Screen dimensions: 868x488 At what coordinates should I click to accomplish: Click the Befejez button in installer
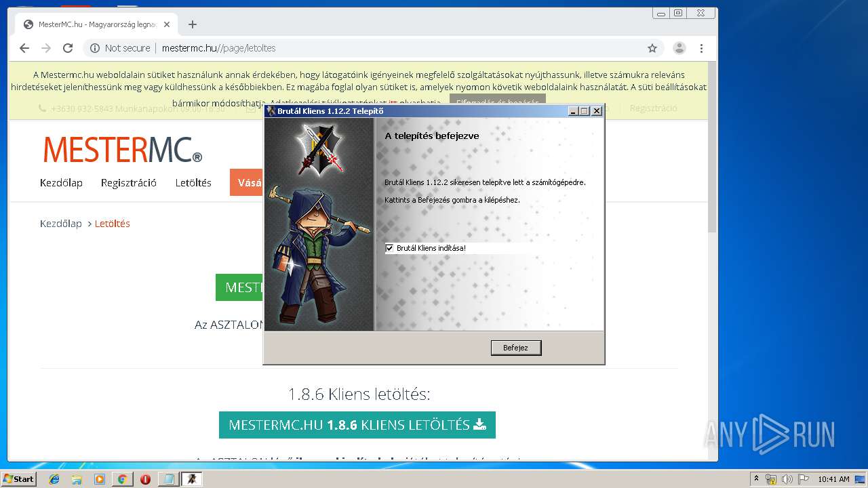click(x=516, y=348)
